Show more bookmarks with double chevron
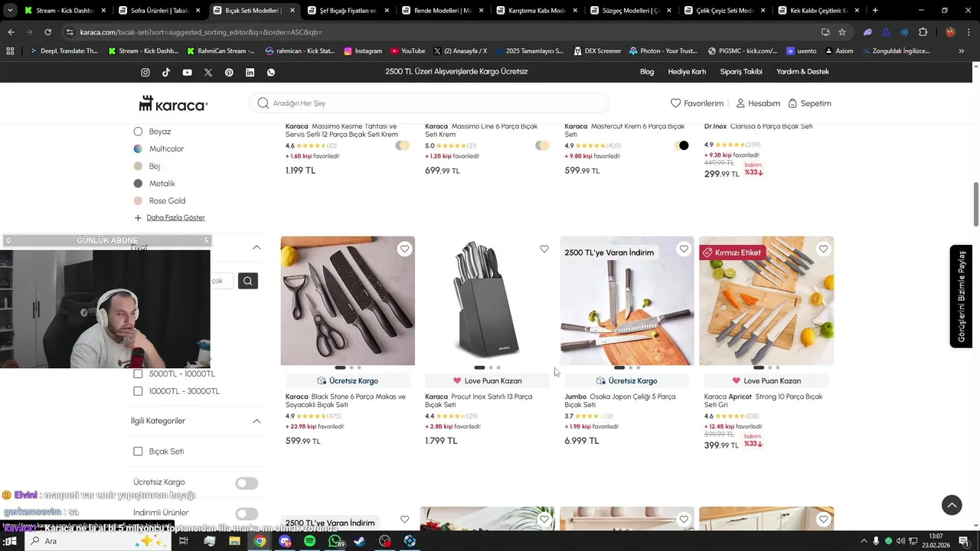This screenshot has width=980, height=551. tap(962, 51)
